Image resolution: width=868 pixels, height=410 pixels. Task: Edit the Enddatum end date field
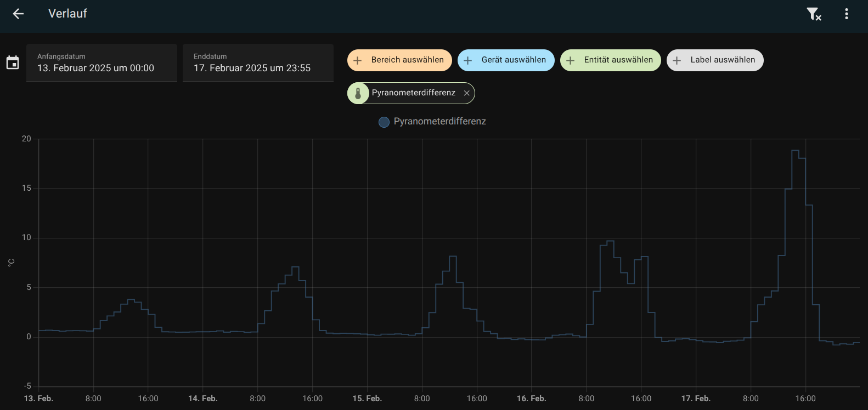point(258,63)
